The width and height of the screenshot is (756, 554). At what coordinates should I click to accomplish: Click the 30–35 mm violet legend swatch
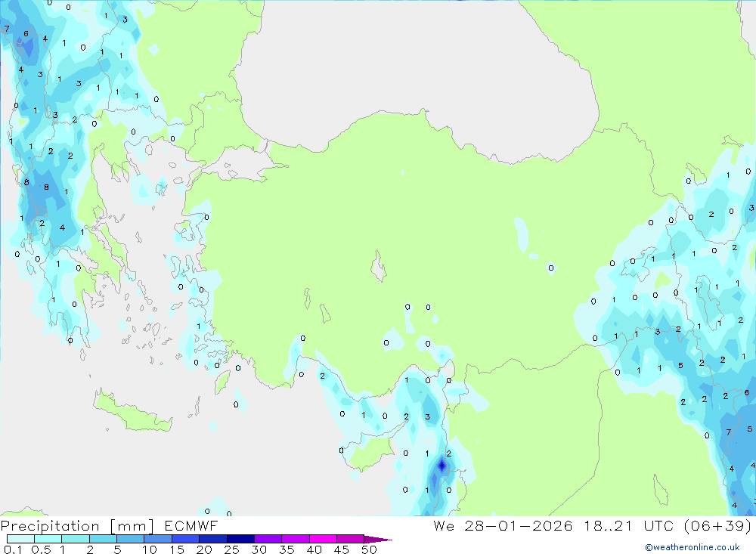point(268,539)
